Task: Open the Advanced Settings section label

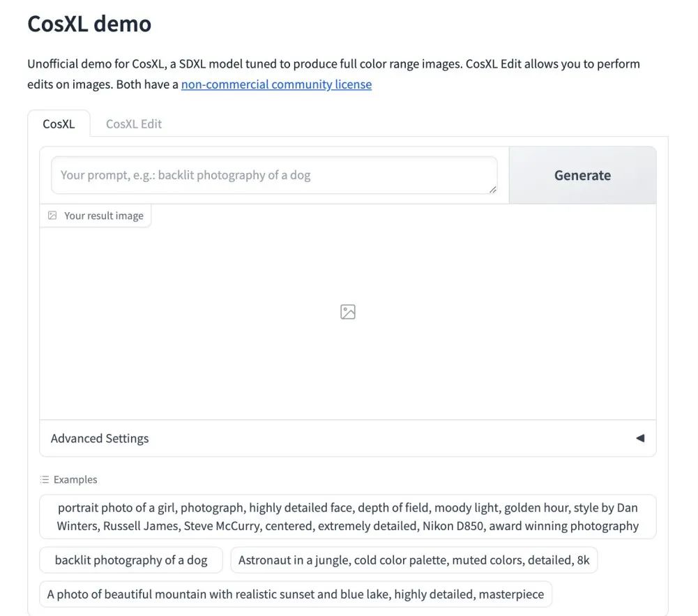Action: click(x=100, y=438)
